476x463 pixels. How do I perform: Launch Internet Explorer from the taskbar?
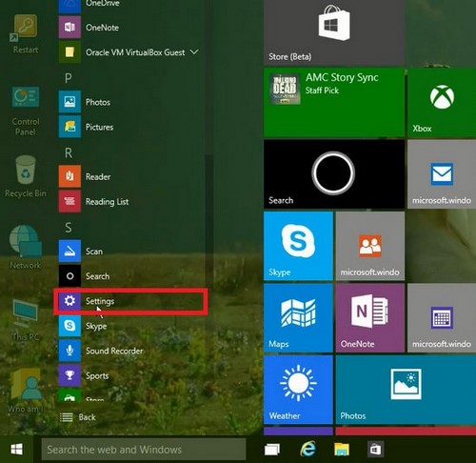[307, 449]
